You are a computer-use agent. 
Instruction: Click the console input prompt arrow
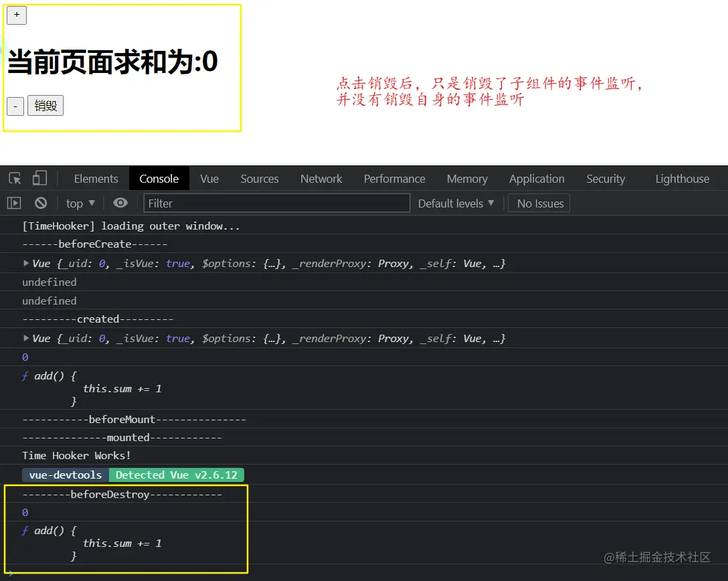11,573
